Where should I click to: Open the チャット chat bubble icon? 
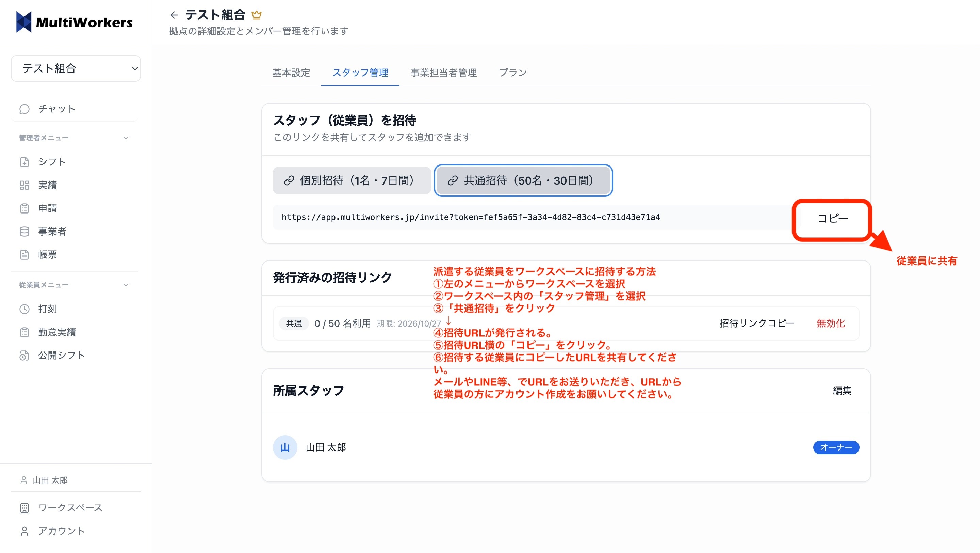(24, 109)
